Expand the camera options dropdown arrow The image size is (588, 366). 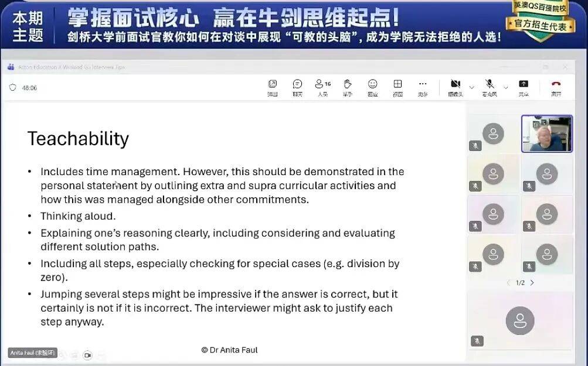click(472, 87)
